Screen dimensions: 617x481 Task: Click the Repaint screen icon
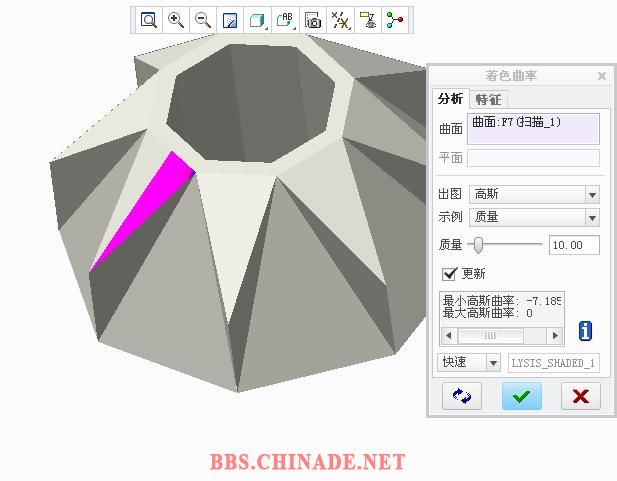point(230,20)
